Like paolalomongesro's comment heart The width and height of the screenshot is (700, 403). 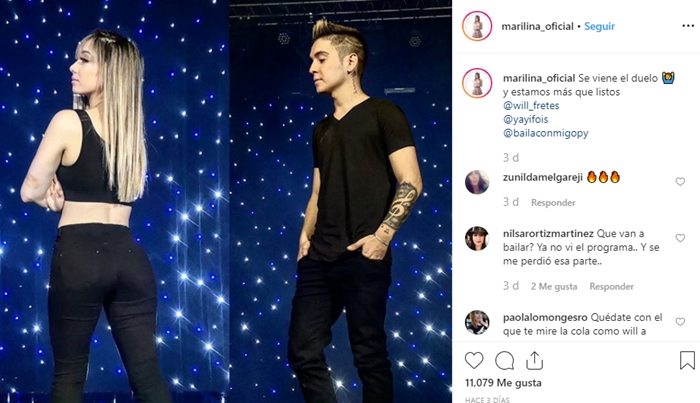pyautogui.click(x=680, y=322)
